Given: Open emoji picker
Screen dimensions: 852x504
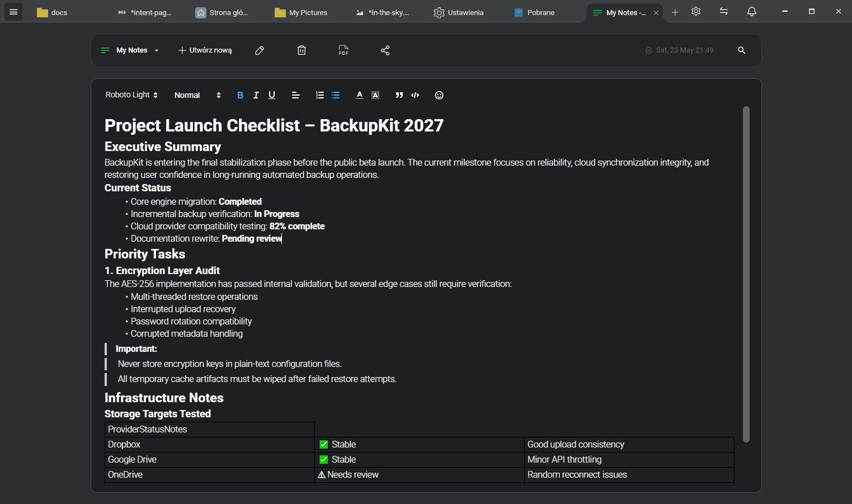Looking at the screenshot, I should click(x=439, y=95).
